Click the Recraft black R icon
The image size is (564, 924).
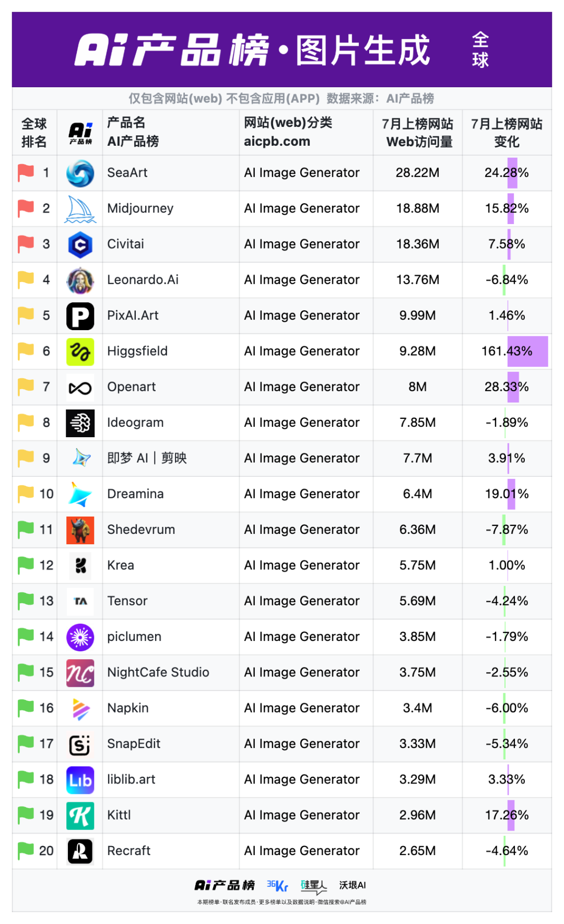pos(80,851)
